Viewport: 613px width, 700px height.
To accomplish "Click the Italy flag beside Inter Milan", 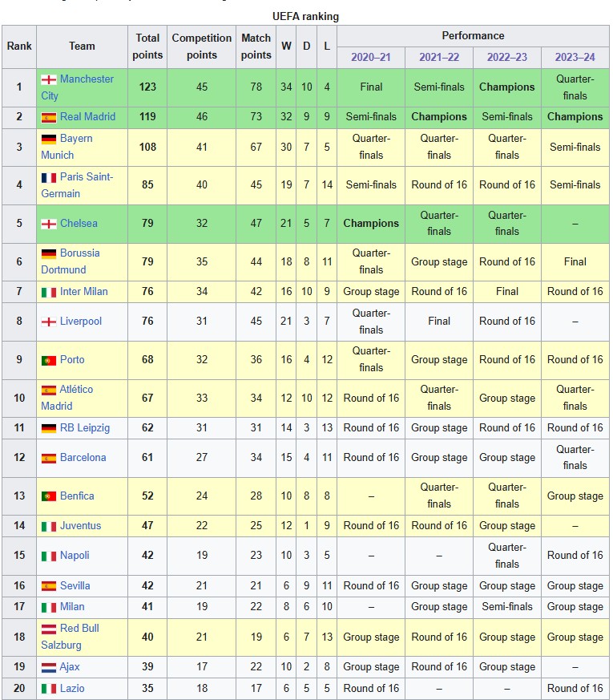I will [49, 292].
